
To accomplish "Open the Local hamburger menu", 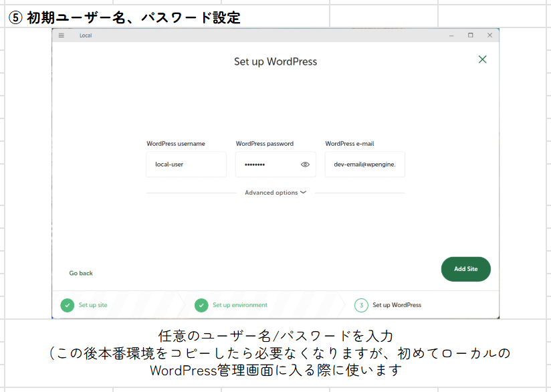I will 62,35.
